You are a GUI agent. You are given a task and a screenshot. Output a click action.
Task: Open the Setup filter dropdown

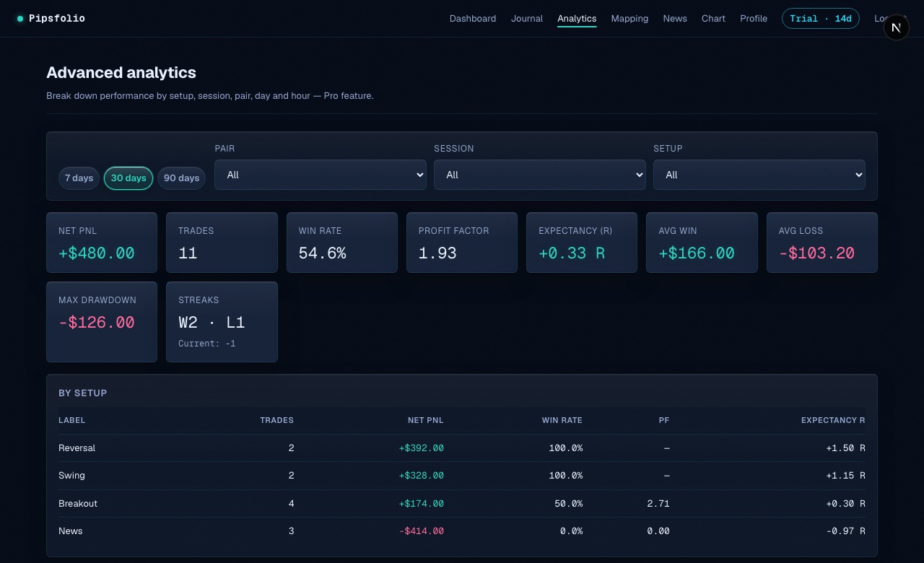(x=759, y=175)
